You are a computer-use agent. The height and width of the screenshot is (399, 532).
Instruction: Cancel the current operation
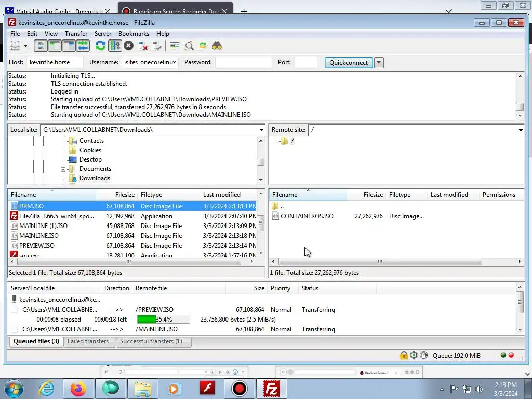(x=129, y=46)
